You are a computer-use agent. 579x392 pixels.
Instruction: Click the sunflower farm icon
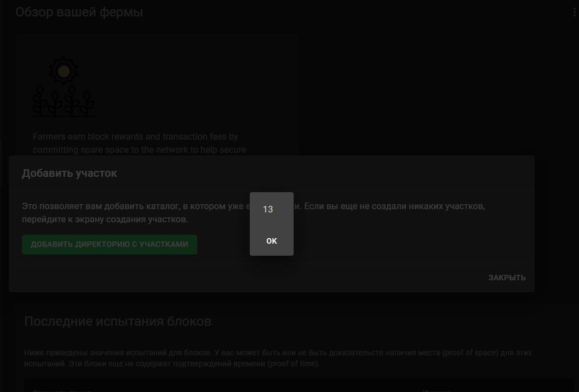64,87
